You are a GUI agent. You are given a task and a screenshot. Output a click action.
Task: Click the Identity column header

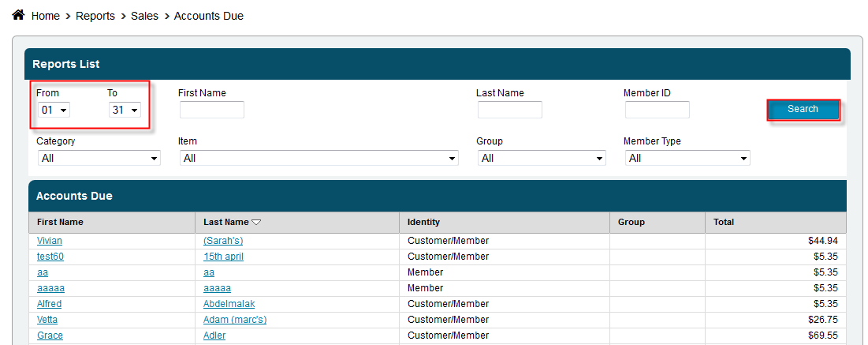click(423, 223)
